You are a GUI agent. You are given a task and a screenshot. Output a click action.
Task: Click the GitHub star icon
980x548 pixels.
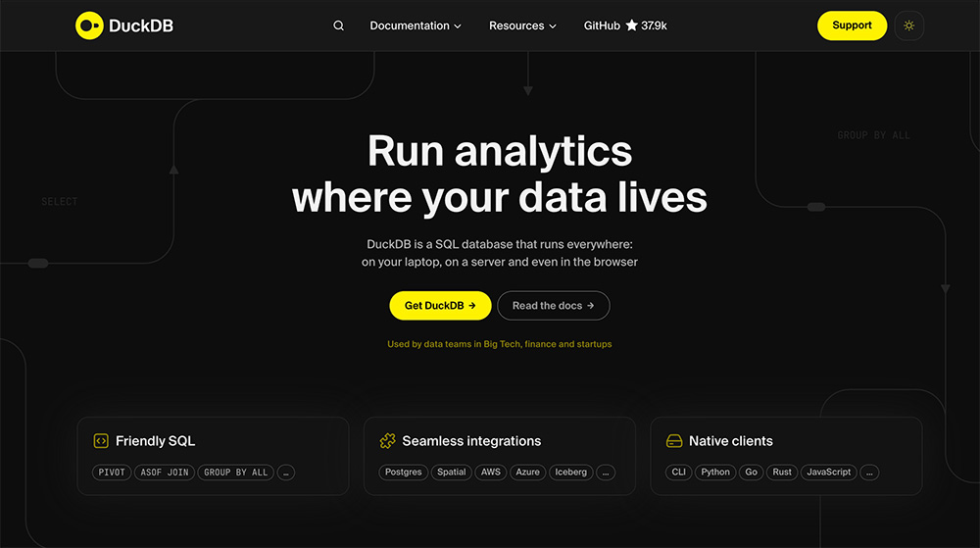coord(632,25)
